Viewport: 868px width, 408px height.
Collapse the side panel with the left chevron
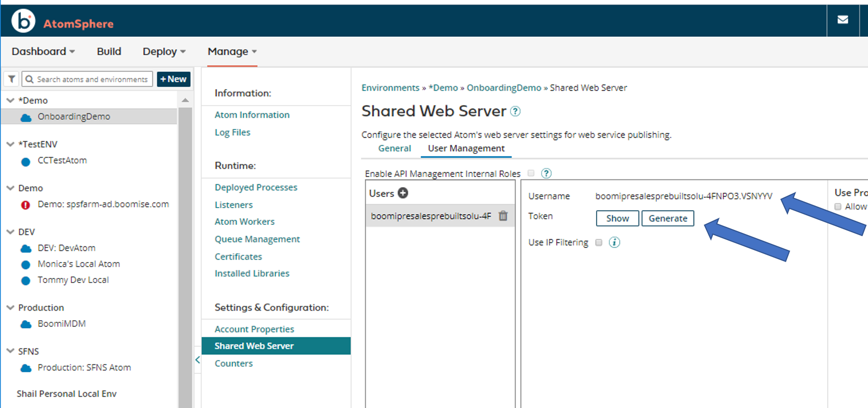point(197,360)
